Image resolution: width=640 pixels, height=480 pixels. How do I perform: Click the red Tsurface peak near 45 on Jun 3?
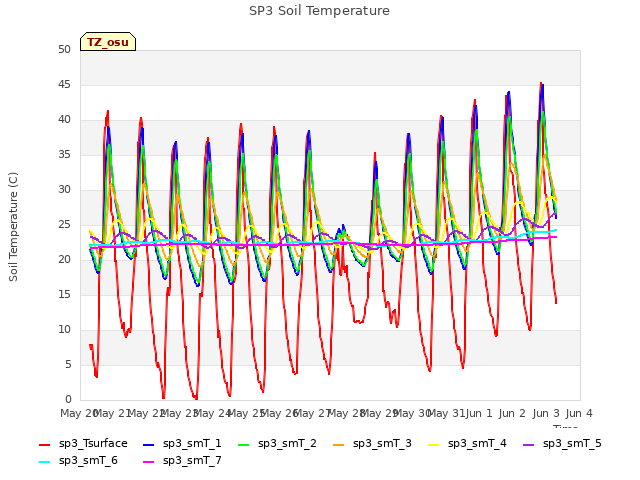pos(541,83)
